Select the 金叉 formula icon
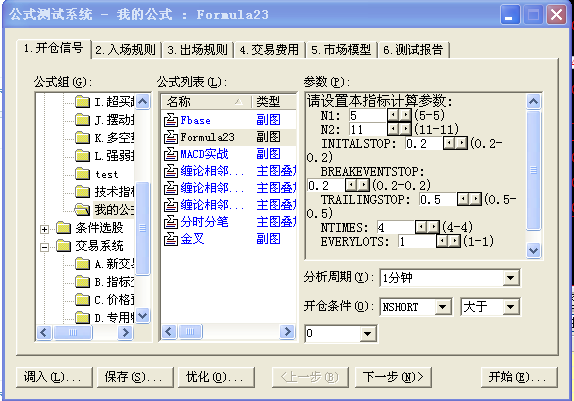 [x=171, y=239]
